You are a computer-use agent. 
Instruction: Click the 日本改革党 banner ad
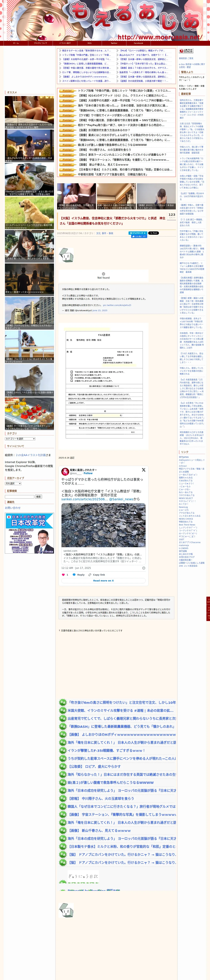click(29, 533)
